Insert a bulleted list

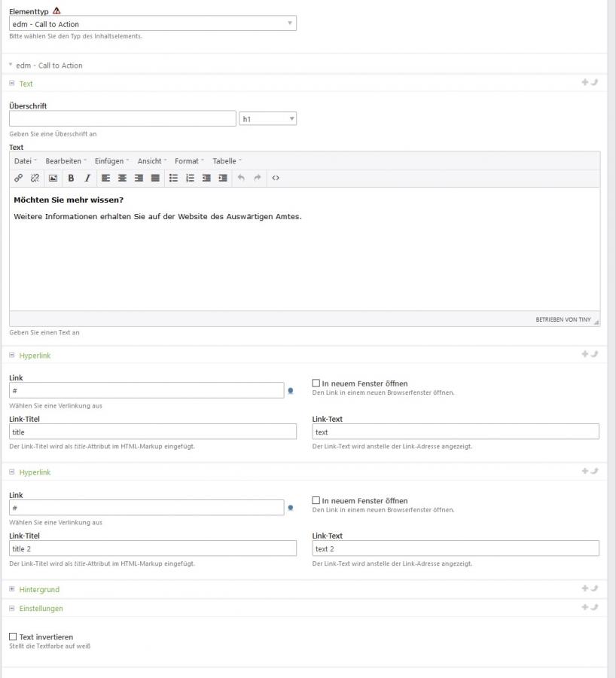point(173,179)
